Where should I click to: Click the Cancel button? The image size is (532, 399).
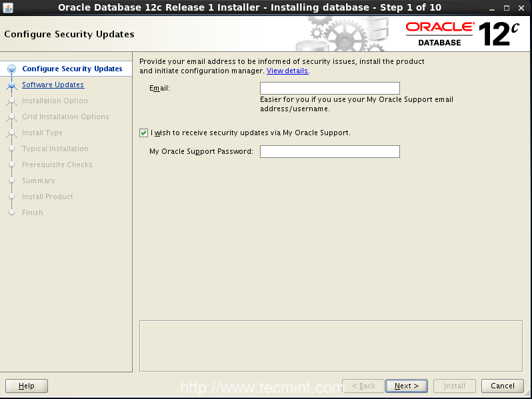click(x=503, y=386)
